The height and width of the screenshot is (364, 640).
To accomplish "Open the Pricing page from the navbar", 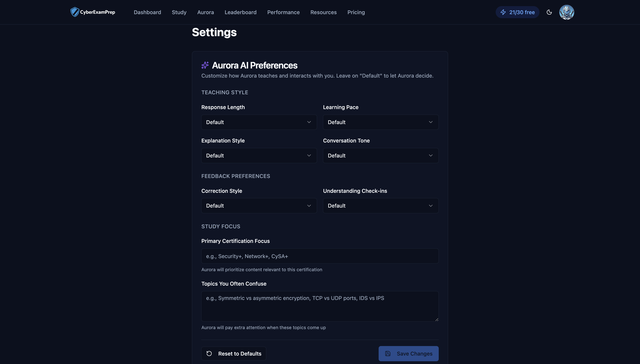I will click(x=356, y=12).
